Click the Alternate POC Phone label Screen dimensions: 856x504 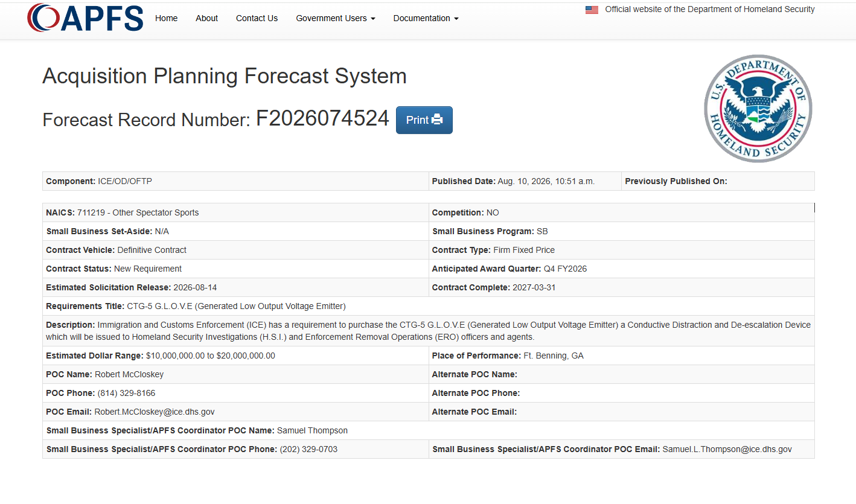[x=476, y=393]
